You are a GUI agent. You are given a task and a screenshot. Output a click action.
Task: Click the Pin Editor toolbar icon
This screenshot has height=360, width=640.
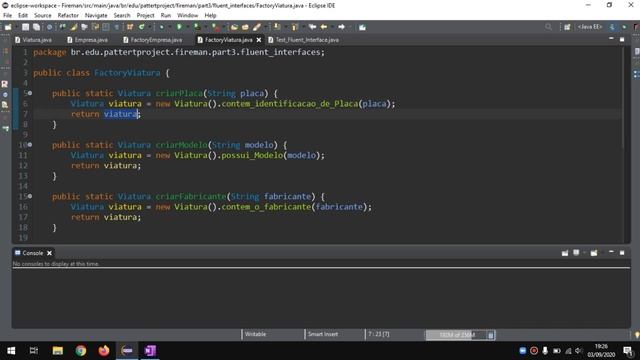pyautogui.click(x=362, y=27)
